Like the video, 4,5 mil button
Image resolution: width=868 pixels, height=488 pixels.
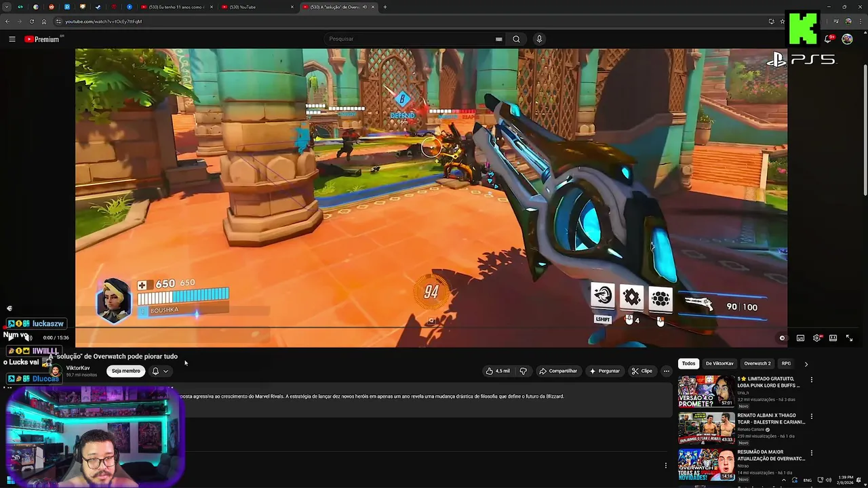tap(498, 371)
